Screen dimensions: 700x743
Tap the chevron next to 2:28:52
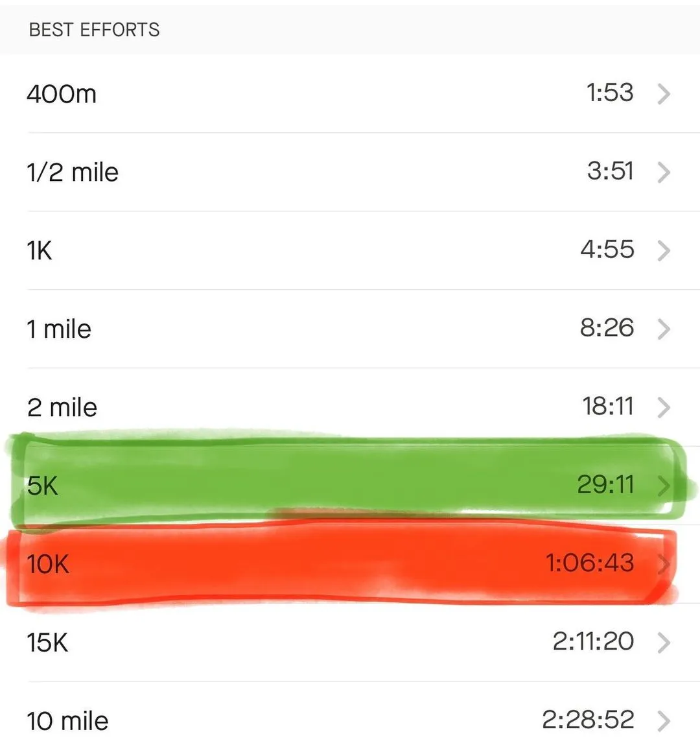(x=663, y=721)
